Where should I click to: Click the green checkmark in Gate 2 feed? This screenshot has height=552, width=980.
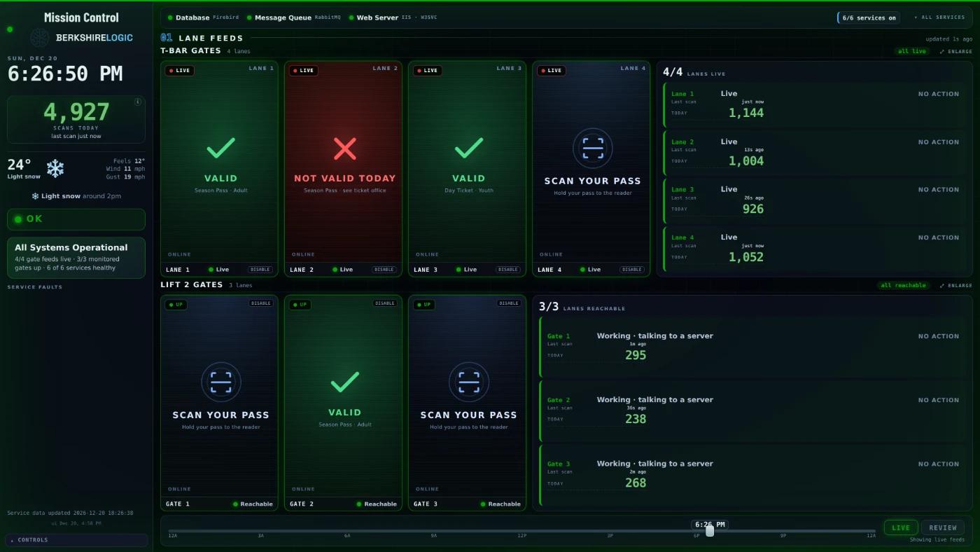click(344, 382)
